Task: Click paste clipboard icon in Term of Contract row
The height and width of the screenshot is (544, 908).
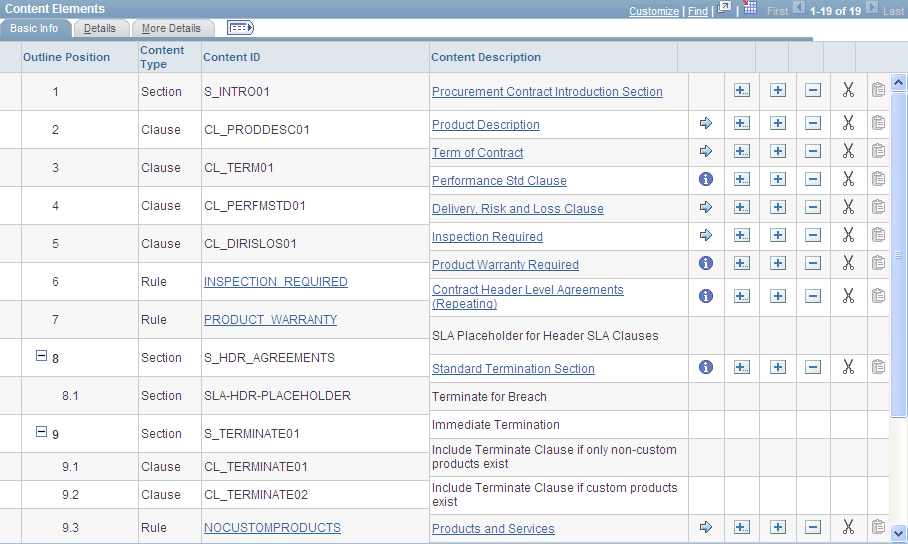Action: 878,151
